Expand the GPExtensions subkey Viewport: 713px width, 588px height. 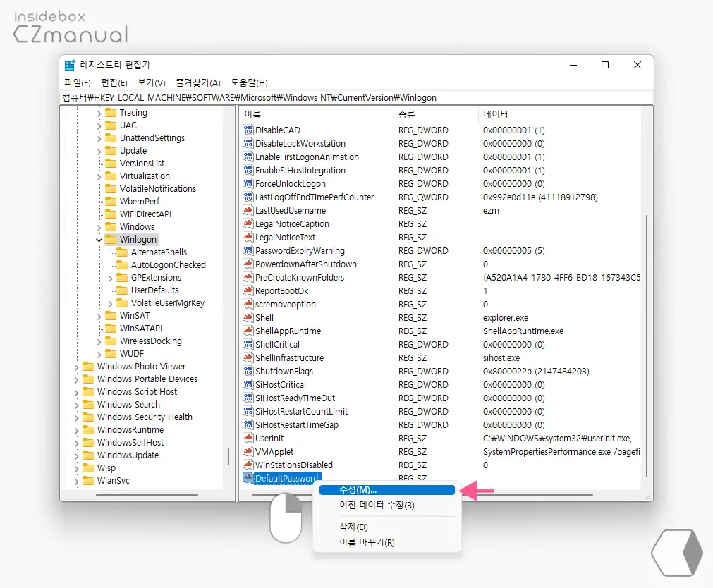coord(111,278)
